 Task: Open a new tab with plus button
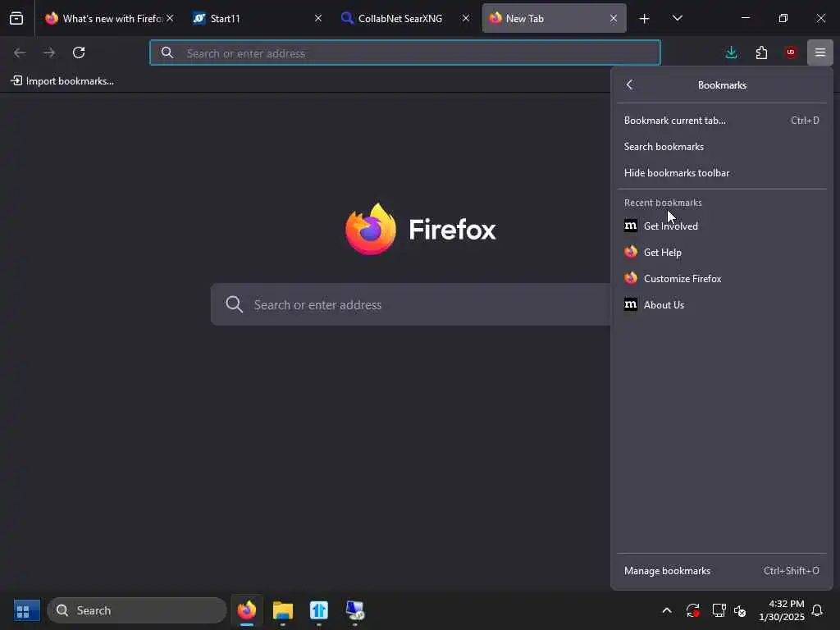pyautogui.click(x=645, y=19)
